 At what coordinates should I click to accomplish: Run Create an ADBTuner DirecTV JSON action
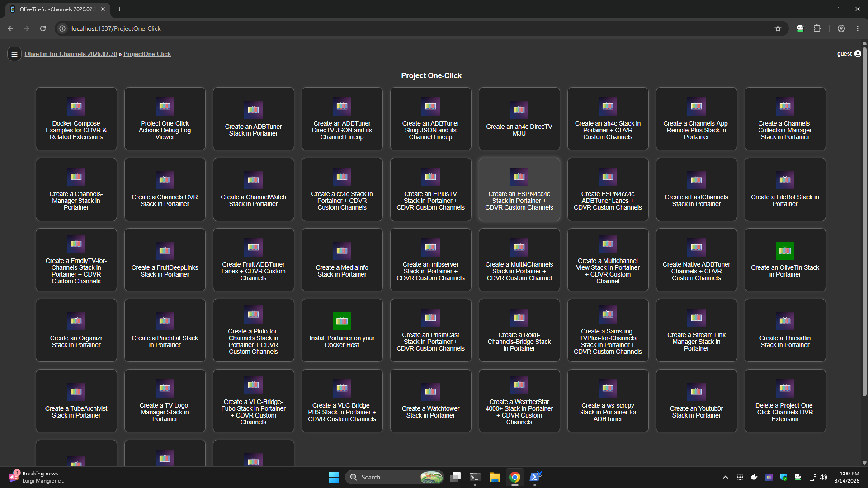342,119
